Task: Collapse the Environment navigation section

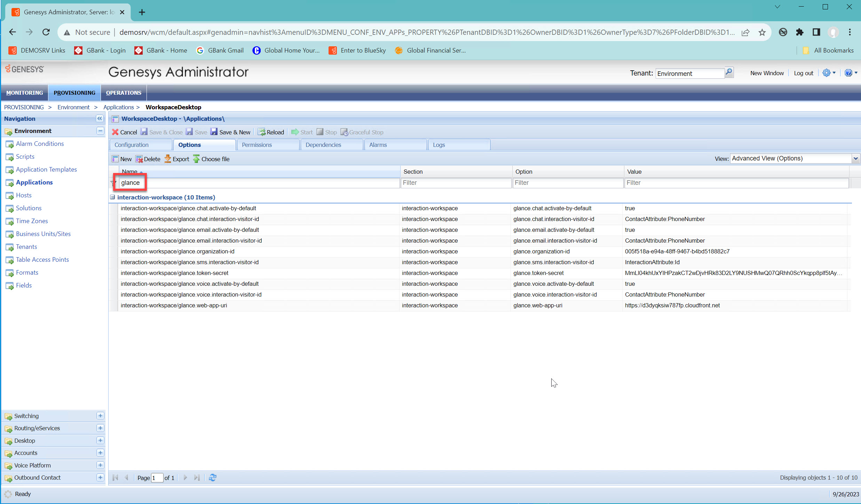Action: [x=100, y=131]
